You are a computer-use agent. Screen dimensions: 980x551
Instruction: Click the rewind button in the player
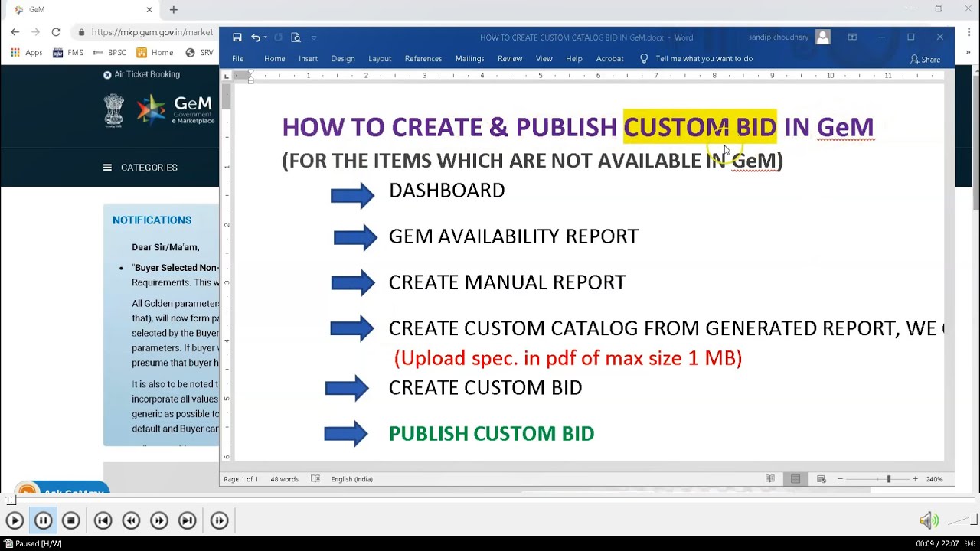click(x=131, y=520)
